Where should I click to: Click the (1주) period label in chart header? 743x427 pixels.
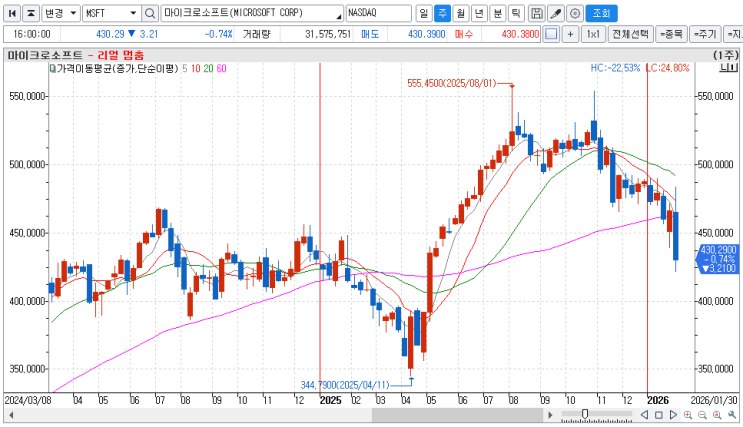click(x=725, y=55)
